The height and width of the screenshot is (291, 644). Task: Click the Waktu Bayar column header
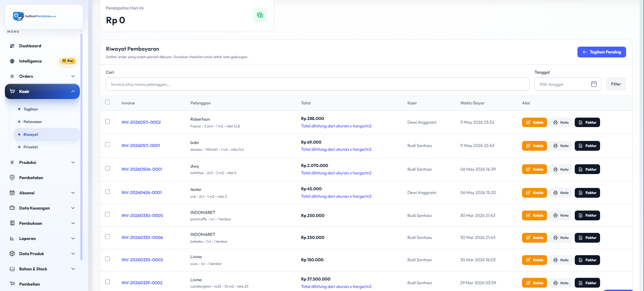[472, 103]
